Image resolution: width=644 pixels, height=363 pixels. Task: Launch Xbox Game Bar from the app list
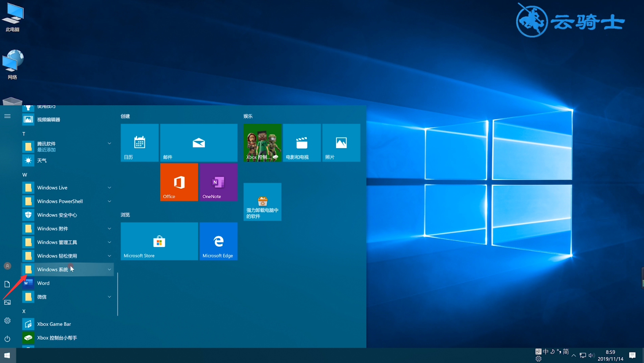click(67, 324)
